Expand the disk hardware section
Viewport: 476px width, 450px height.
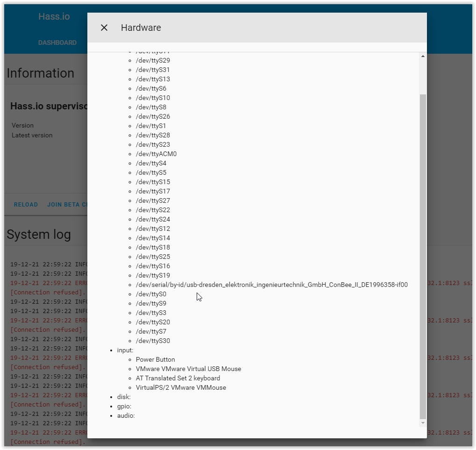pos(123,397)
